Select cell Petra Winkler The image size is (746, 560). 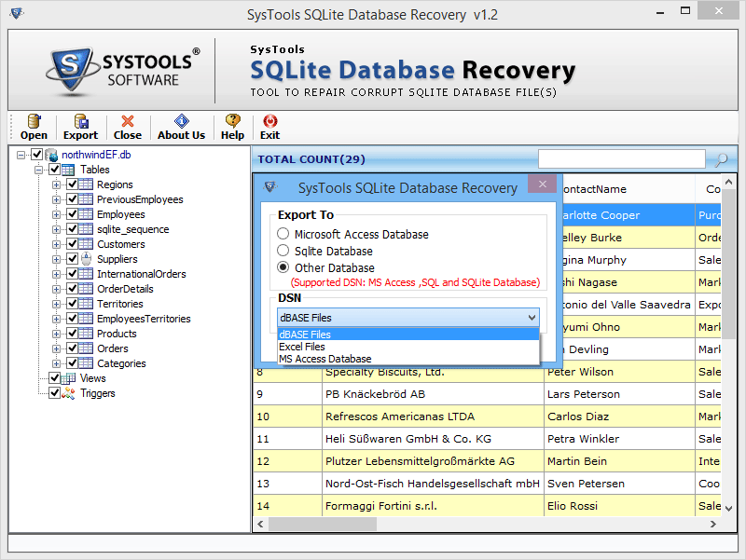[619, 439]
